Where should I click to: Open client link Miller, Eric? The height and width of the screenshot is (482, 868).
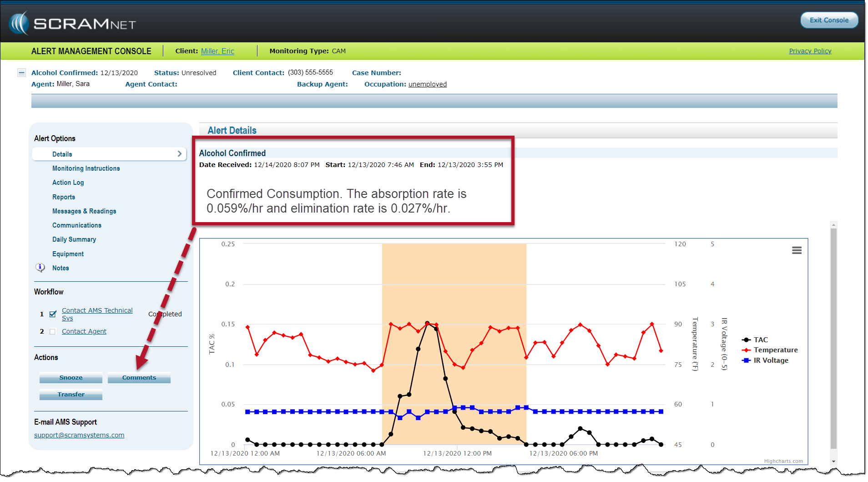[x=217, y=51]
